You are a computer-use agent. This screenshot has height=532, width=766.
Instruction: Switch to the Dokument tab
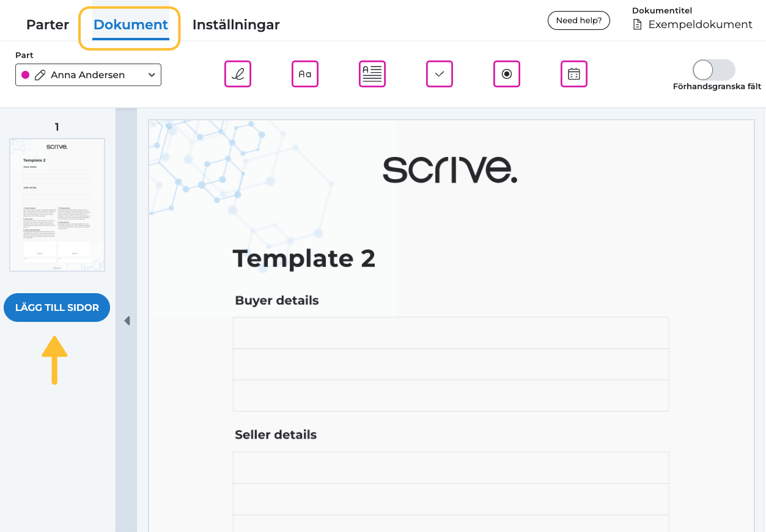pos(131,25)
